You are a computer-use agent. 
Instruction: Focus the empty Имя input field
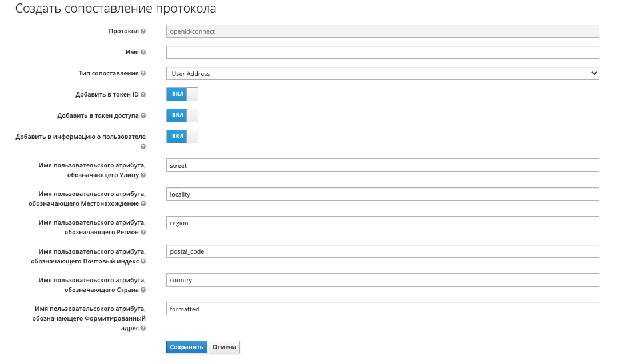point(382,53)
